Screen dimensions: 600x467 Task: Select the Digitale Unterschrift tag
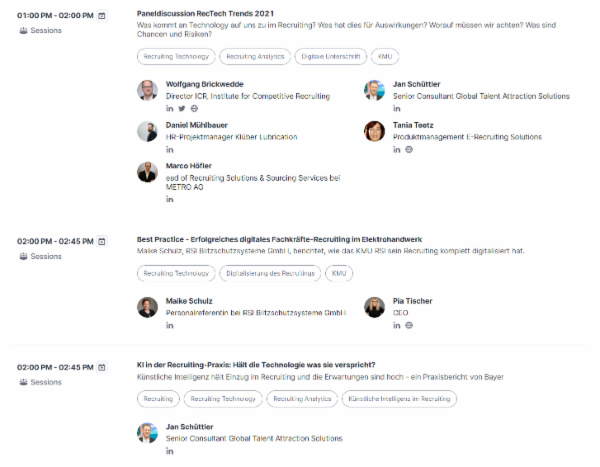tap(330, 57)
